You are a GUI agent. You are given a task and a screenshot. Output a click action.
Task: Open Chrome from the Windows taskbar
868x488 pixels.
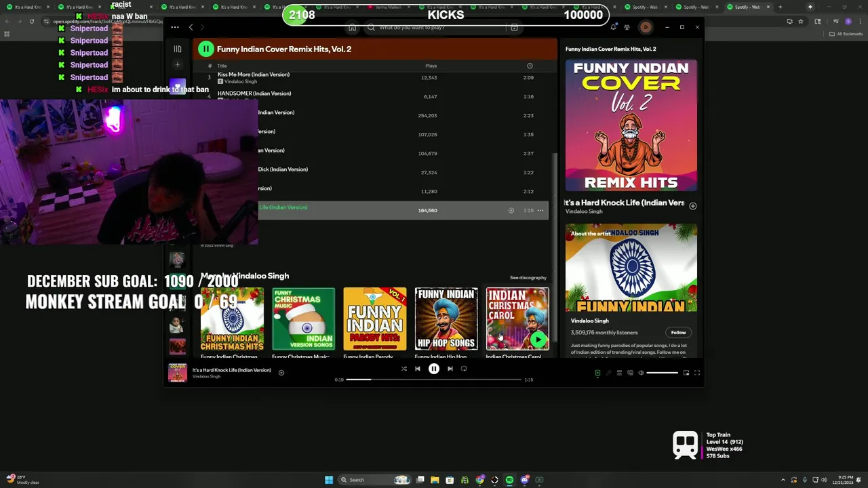point(479,480)
